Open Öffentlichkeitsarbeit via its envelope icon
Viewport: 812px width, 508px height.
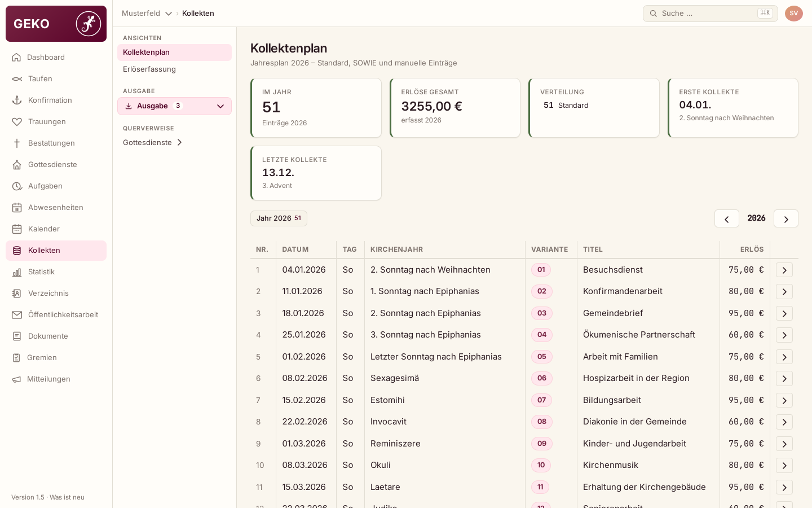click(x=17, y=315)
